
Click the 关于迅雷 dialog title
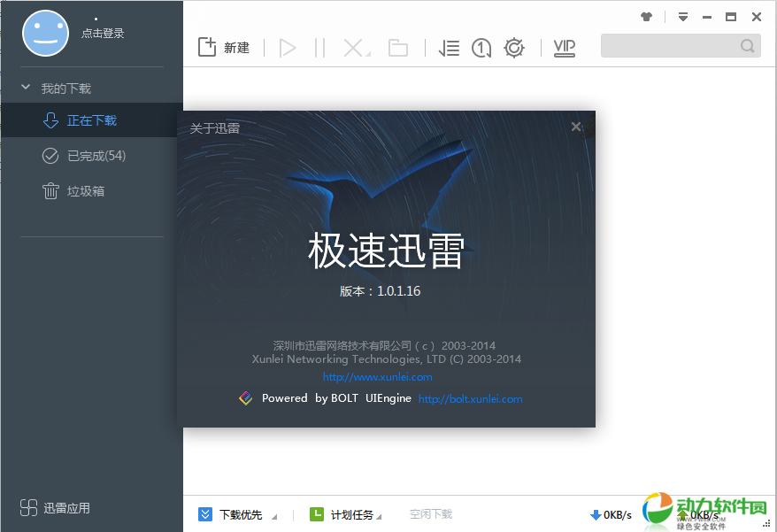point(214,128)
